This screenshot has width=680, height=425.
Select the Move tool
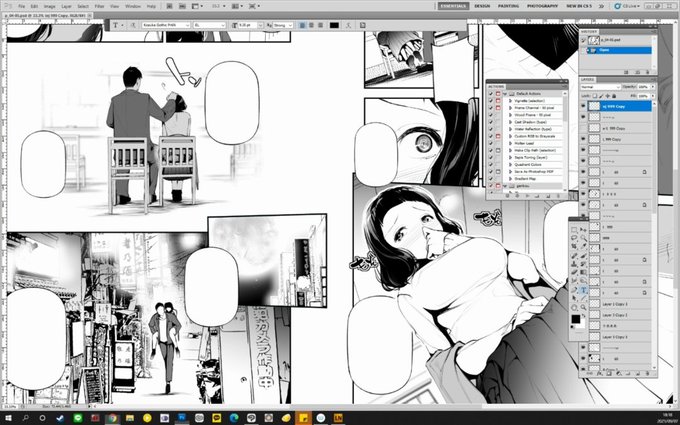click(x=583, y=230)
